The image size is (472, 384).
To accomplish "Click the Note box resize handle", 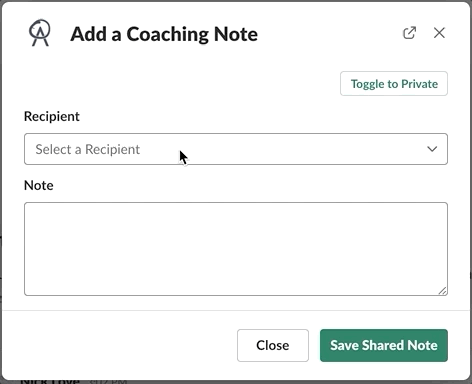I will [x=442, y=291].
